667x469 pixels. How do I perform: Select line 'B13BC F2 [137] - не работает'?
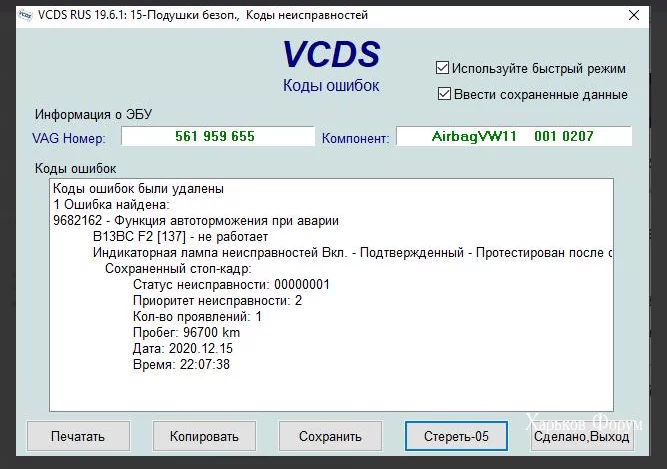(180, 237)
